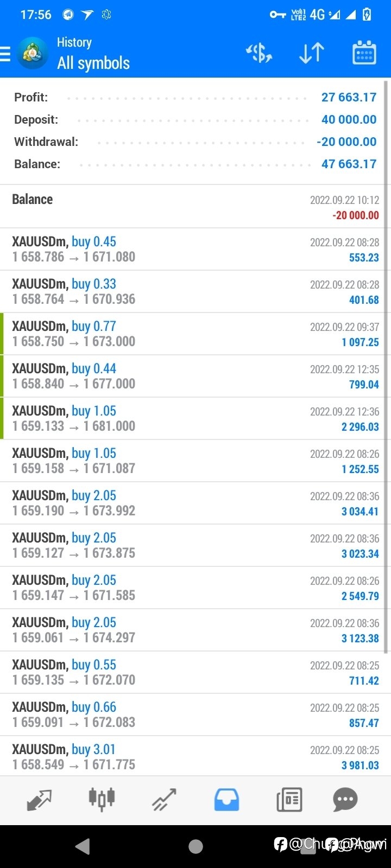The width and height of the screenshot is (391, 868).
Task: Open the hamburger side menu
Action: (5, 54)
